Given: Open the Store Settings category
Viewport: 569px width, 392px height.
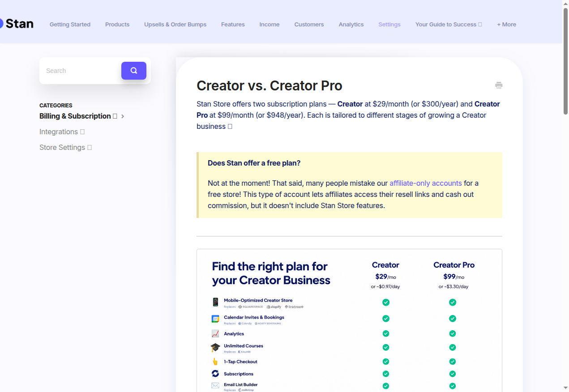Looking at the screenshot, I should pyautogui.click(x=65, y=147).
